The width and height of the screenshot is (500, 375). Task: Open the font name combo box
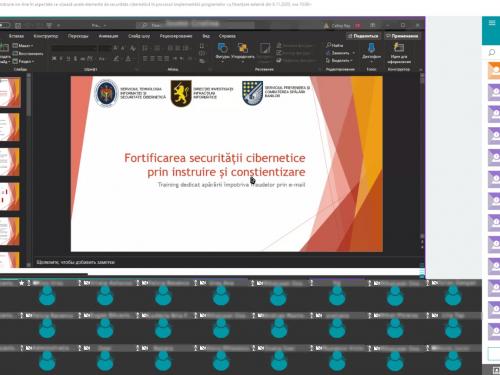pos(74,48)
